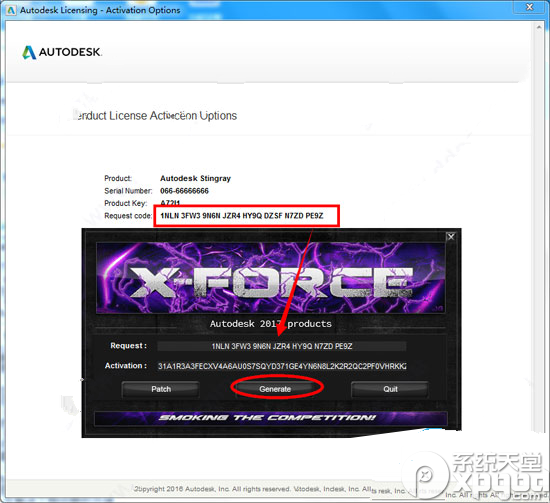The width and height of the screenshot is (550, 503).
Task: Click the Autodesk logo icon in header
Action: pyautogui.click(x=29, y=53)
